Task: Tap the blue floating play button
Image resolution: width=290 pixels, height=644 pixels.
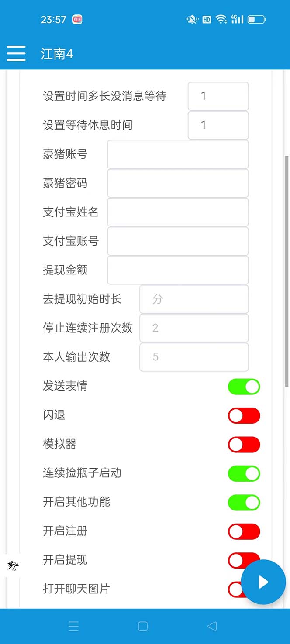Action: 263,582
